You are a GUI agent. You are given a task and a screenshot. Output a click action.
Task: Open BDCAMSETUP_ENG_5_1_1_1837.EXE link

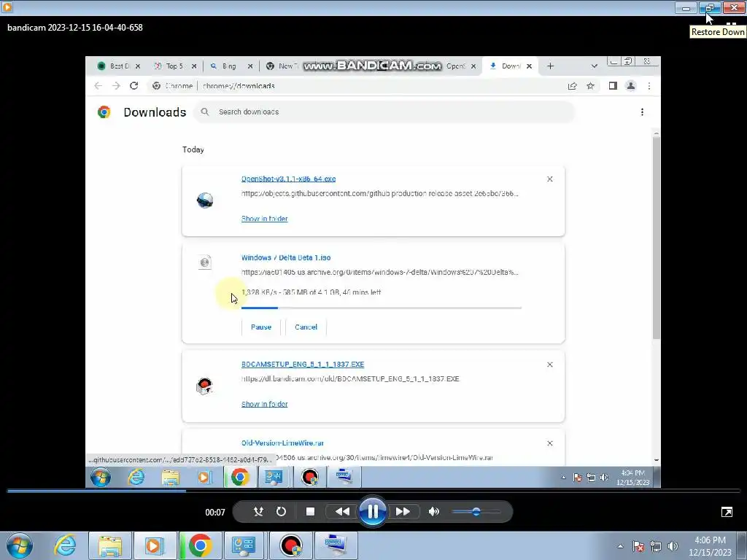coord(303,365)
